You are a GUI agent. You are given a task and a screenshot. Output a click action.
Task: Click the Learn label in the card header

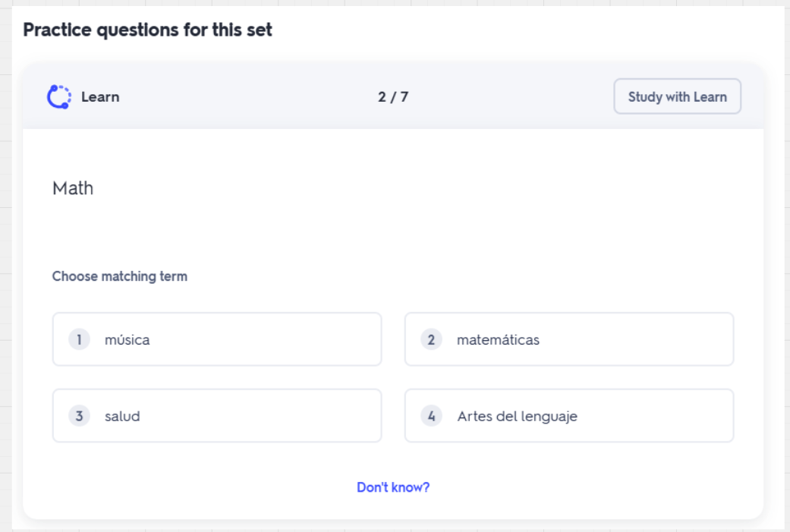click(x=100, y=96)
